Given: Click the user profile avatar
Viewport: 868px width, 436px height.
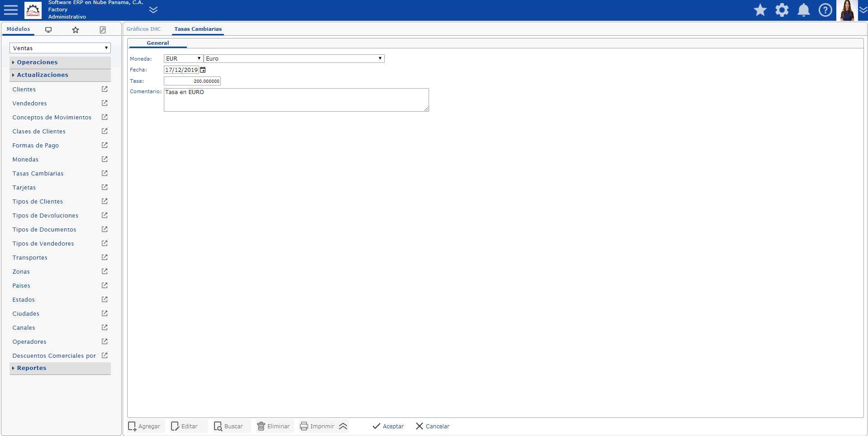Looking at the screenshot, I should (847, 10).
